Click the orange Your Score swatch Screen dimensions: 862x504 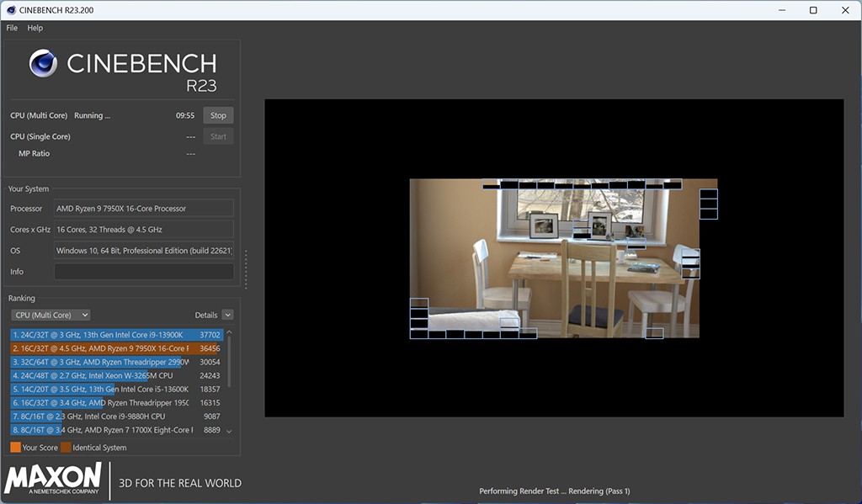pos(15,448)
